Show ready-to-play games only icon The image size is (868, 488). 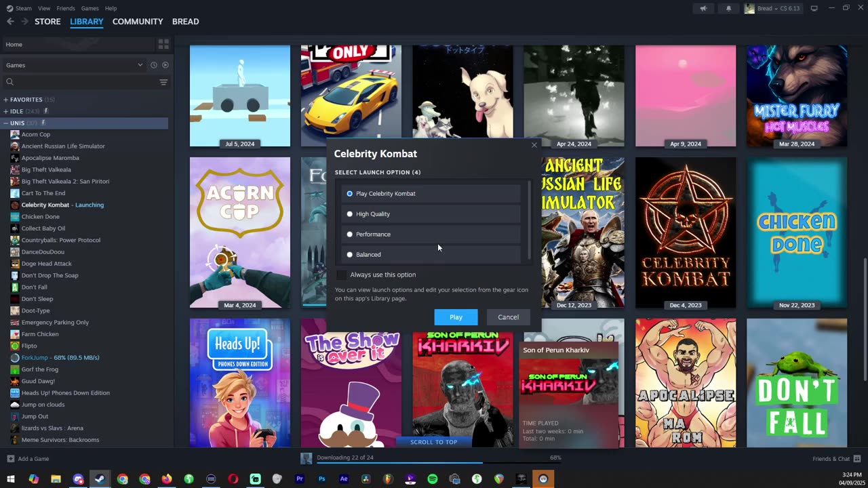(x=165, y=65)
